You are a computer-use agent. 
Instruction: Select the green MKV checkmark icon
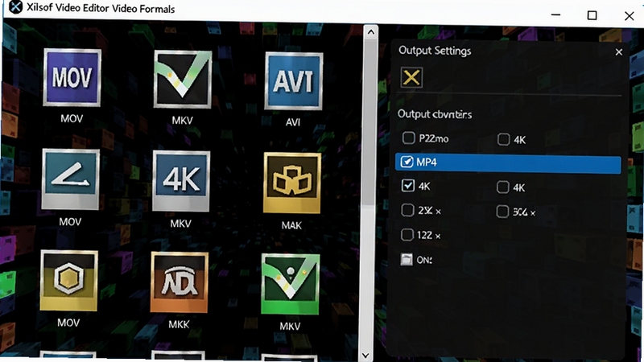pos(290,284)
